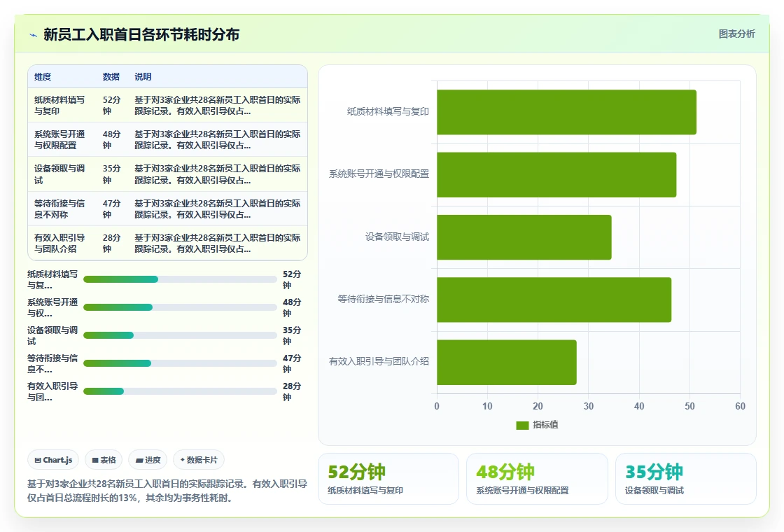
Task: Click the chart axis label 有效入职引导与团队介绍
Action: point(379,361)
